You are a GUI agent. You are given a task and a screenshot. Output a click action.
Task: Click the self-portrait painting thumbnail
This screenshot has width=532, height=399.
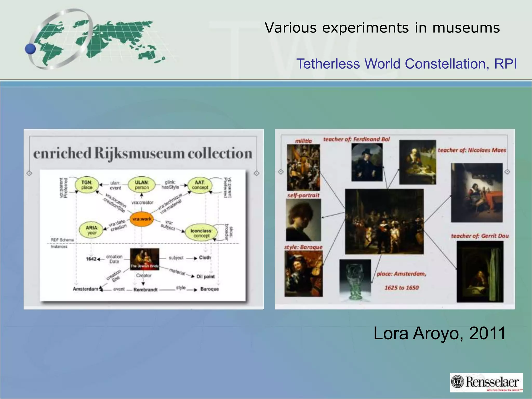point(303,220)
